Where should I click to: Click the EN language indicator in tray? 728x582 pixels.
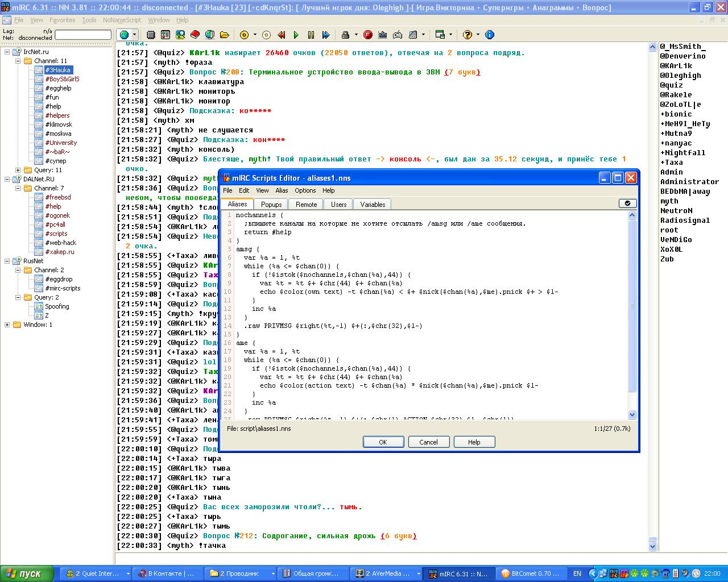(577, 573)
